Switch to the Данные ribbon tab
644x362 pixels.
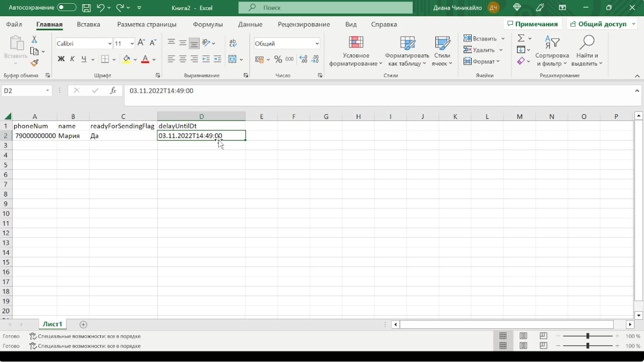[x=250, y=24]
